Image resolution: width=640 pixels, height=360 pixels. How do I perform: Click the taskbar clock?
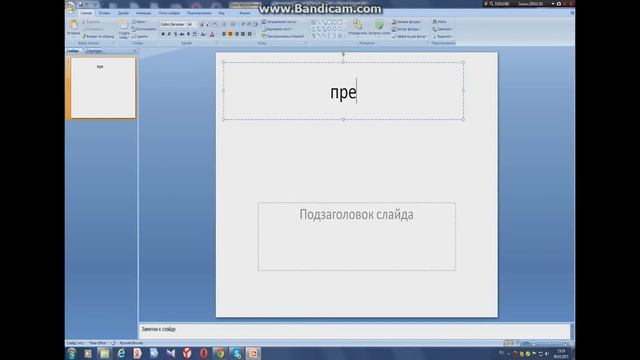(562, 353)
